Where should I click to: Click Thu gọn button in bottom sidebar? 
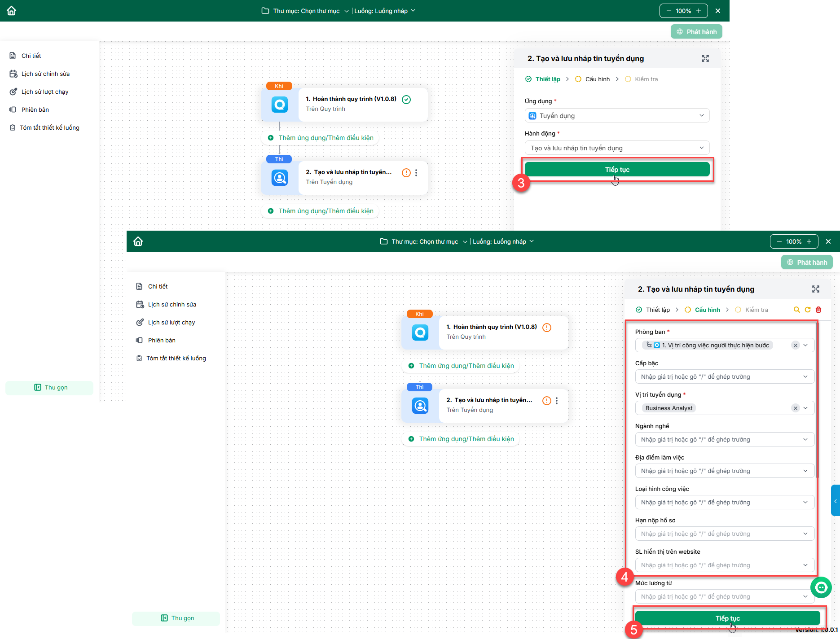(x=176, y=618)
